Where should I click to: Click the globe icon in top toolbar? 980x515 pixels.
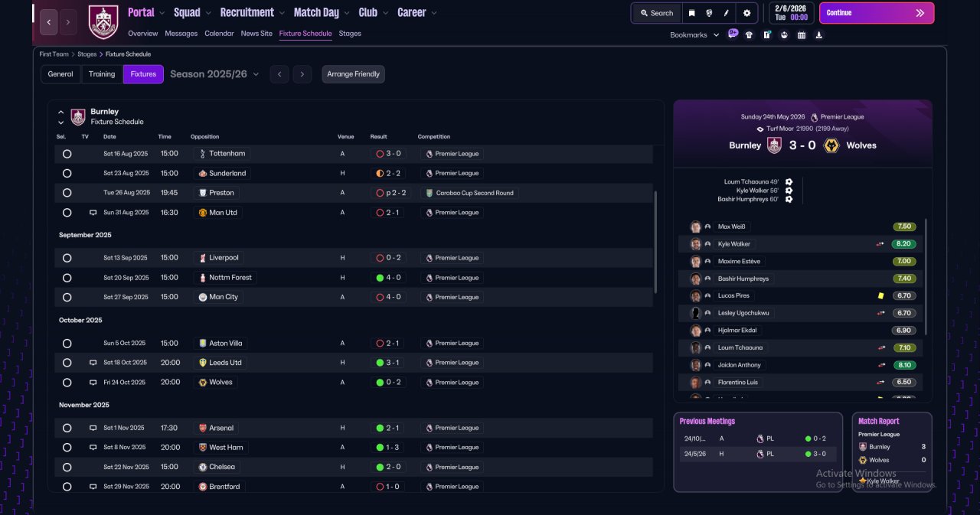click(x=710, y=13)
